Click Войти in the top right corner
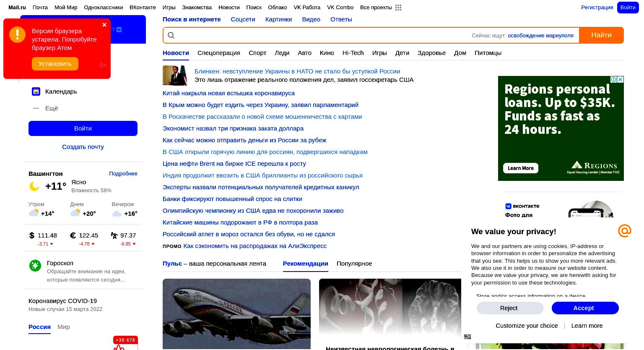This screenshot has width=644, height=350. 628,8
